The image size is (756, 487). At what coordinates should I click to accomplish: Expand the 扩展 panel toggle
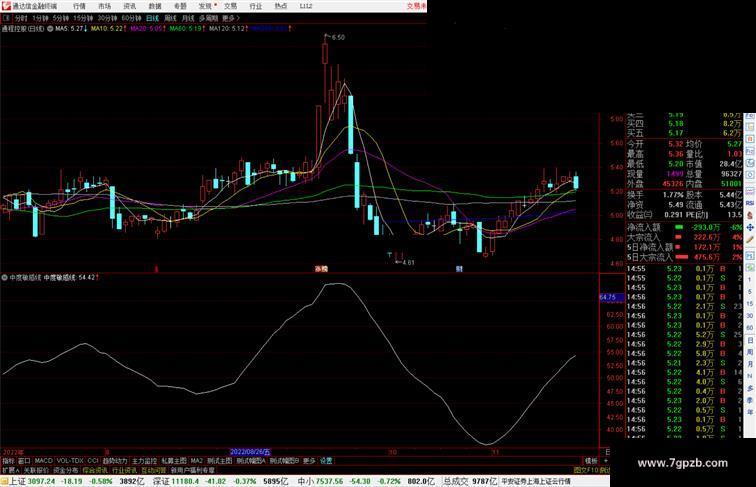(10, 470)
